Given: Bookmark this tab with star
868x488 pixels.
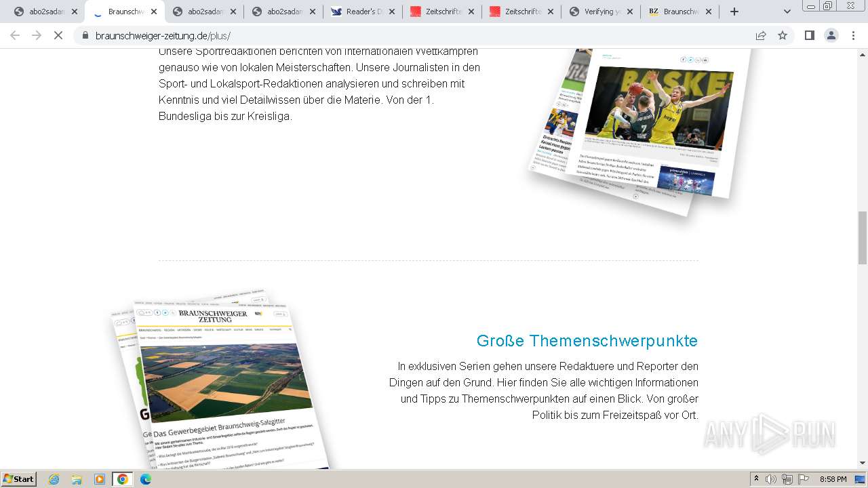Looking at the screenshot, I should [x=783, y=35].
